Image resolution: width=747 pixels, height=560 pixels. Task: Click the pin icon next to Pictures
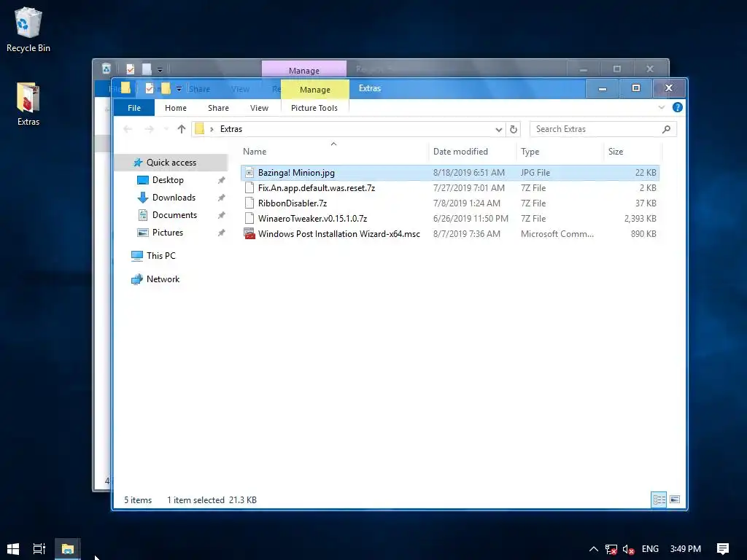point(221,233)
